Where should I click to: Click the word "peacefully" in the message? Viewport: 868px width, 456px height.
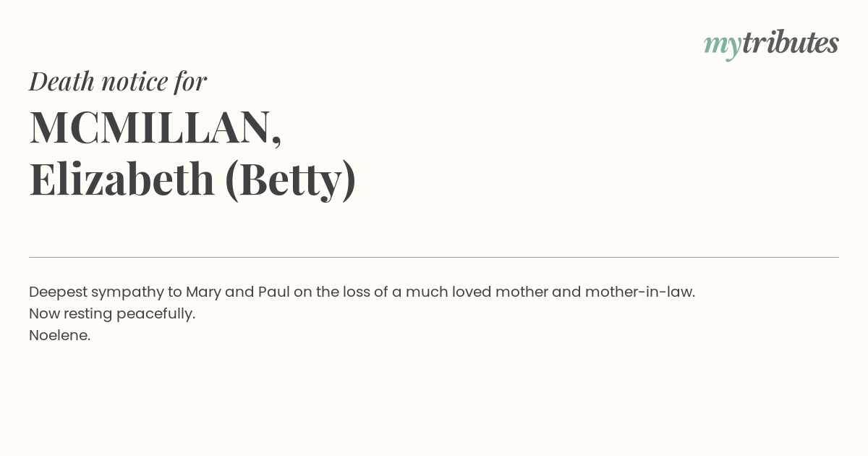153,314
